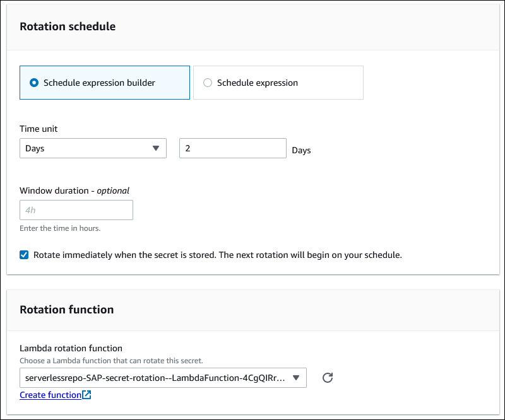
Task: Select Schedule expression builder radio option
Action: coord(34,83)
